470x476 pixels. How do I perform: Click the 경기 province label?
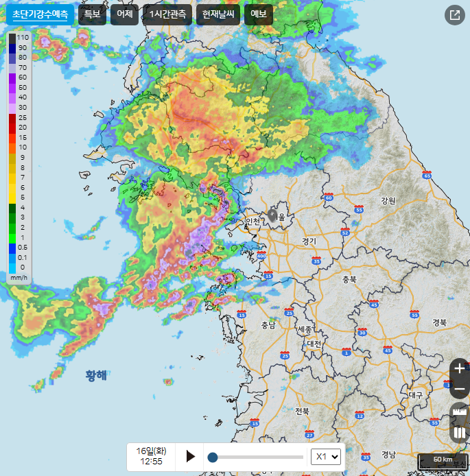point(309,241)
